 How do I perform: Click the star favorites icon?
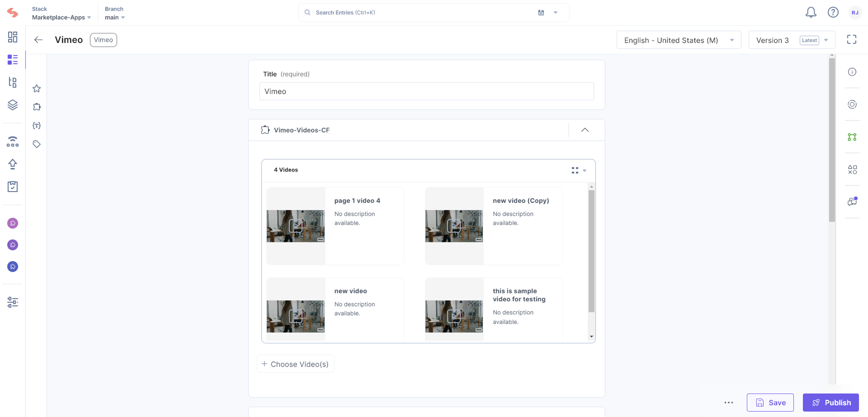(x=37, y=89)
